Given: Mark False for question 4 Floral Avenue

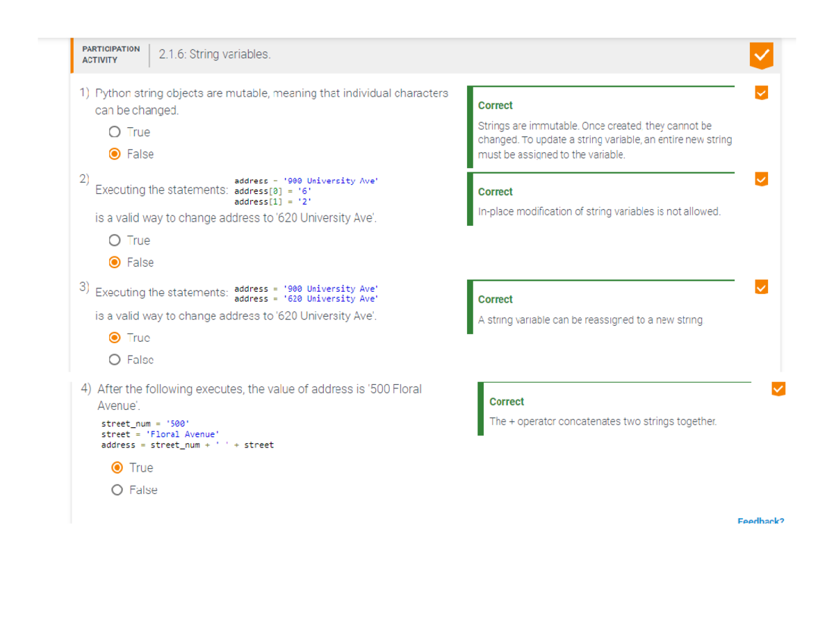Looking at the screenshot, I should point(117,490).
